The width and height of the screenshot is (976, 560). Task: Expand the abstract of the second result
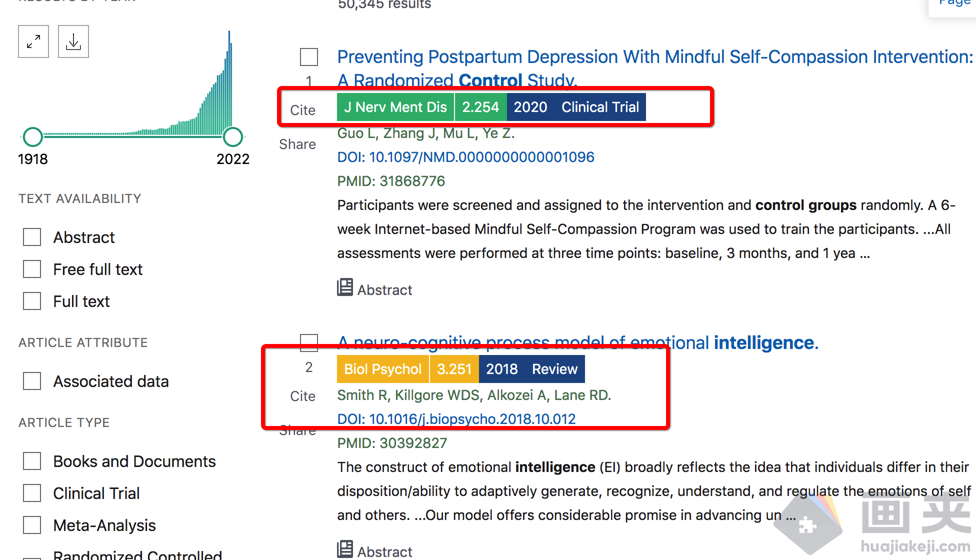(374, 550)
